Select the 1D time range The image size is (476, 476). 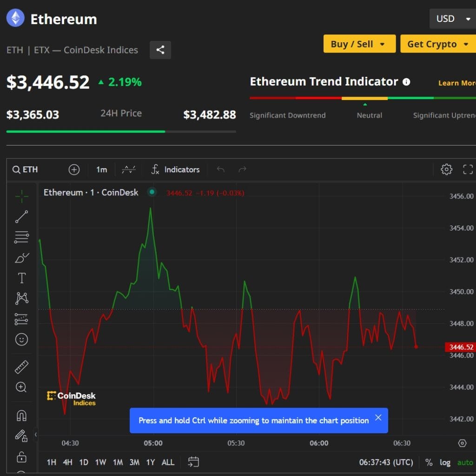click(x=84, y=463)
